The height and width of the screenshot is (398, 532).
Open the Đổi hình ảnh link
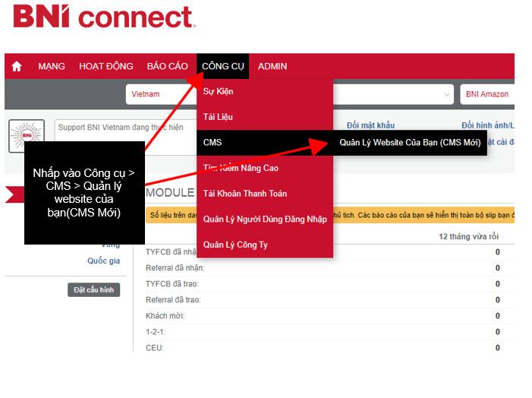(x=488, y=125)
